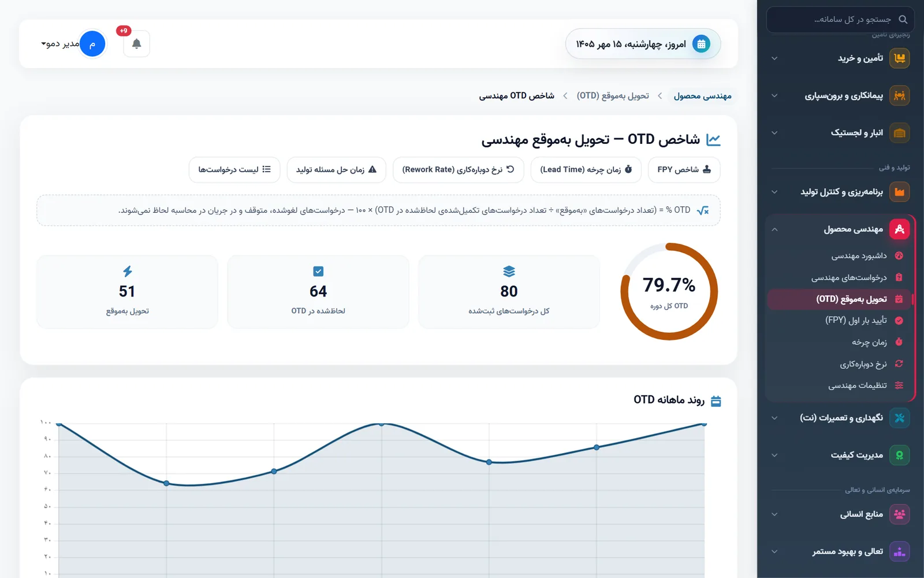
Task: Click the نرخ دوباره‌کاری (Rework Rate) button
Action: click(458, 169)
